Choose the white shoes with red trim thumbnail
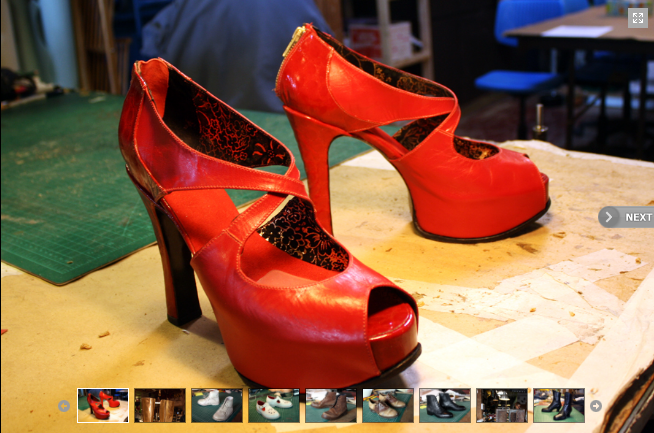 pyautogui.click(x=274, y=405)
